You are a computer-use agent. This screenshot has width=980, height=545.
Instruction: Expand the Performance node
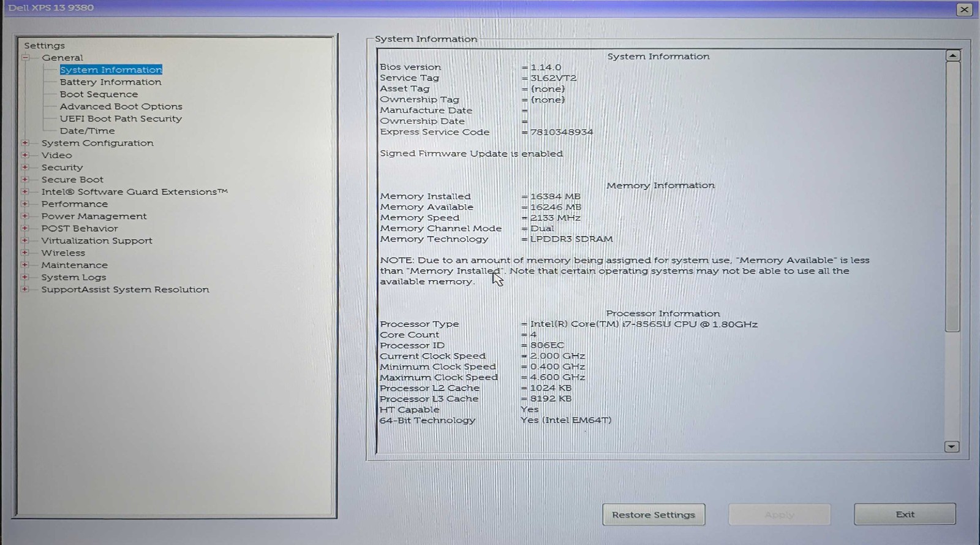[x=25, y=204]
